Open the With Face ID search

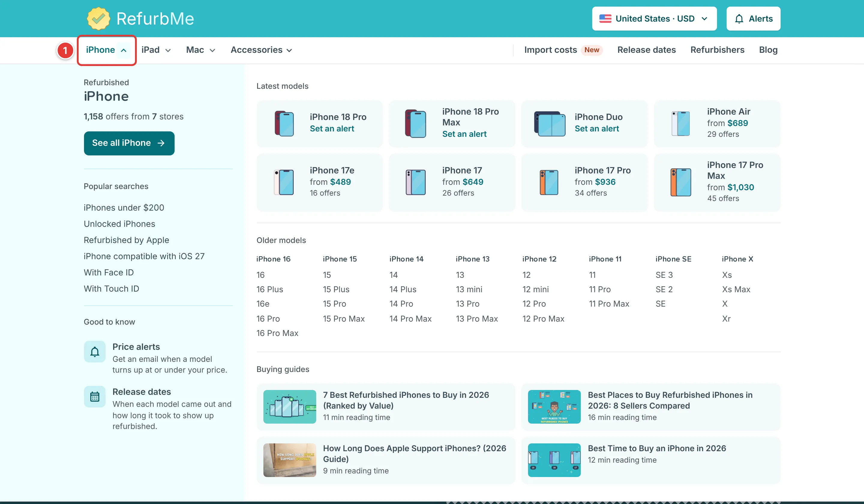click(x=109, y=273)
